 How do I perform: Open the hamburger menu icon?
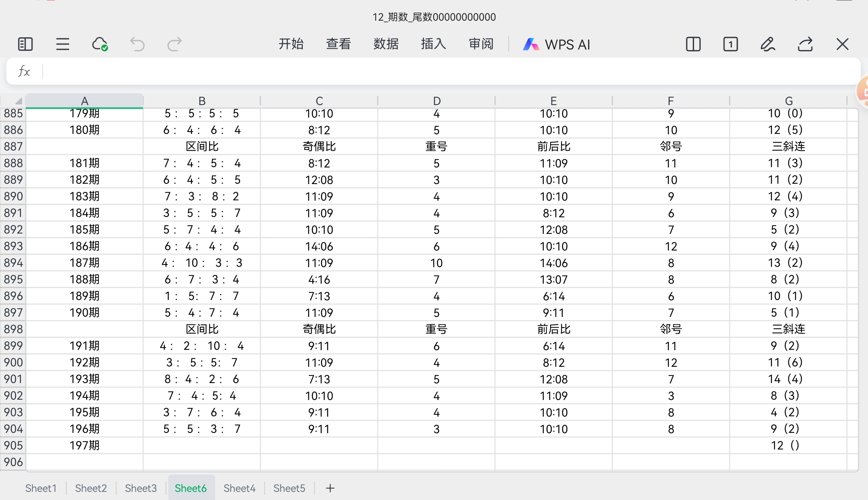pyautogui.click(x=62, y=44)
